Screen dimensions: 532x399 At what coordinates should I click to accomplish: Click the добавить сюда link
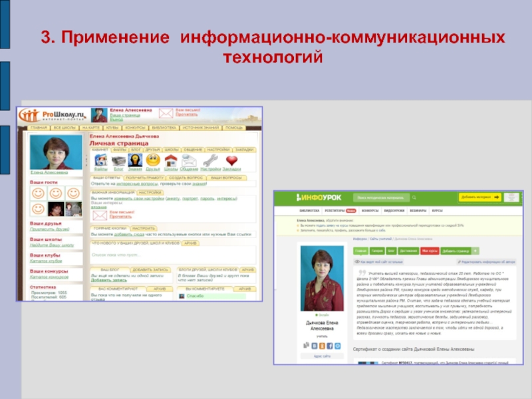coord(129,235)
